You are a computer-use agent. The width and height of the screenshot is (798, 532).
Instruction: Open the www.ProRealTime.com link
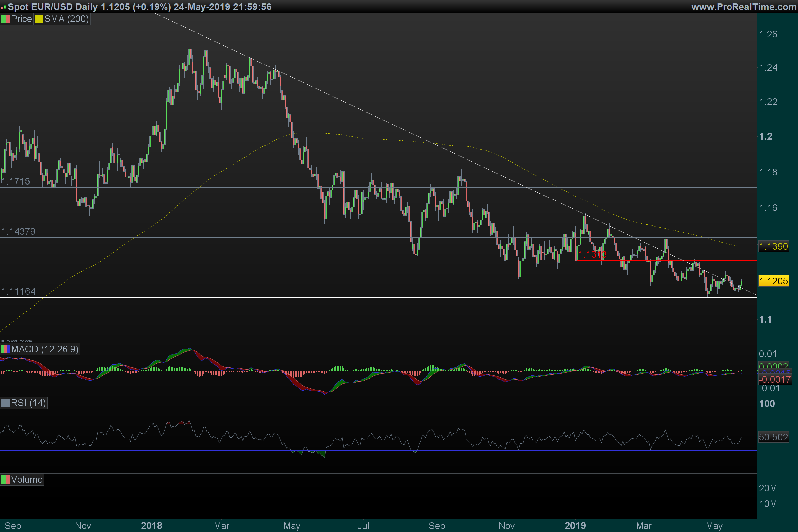tap(744, 7)
